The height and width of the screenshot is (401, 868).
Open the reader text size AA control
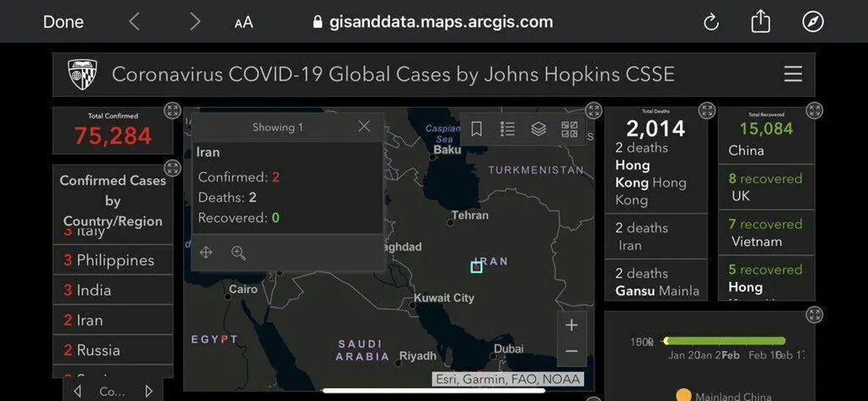244,22
